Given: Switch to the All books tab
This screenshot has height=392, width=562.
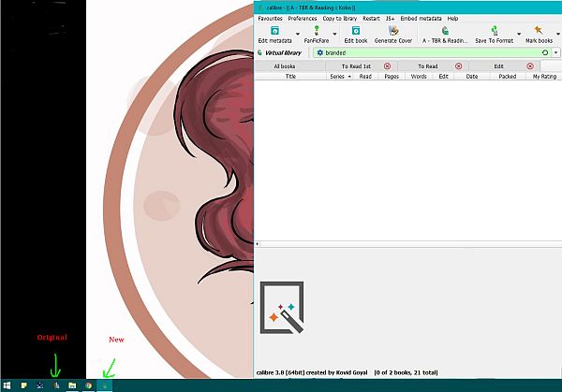Looking at the screenshot, I should [x=285, y=66].
